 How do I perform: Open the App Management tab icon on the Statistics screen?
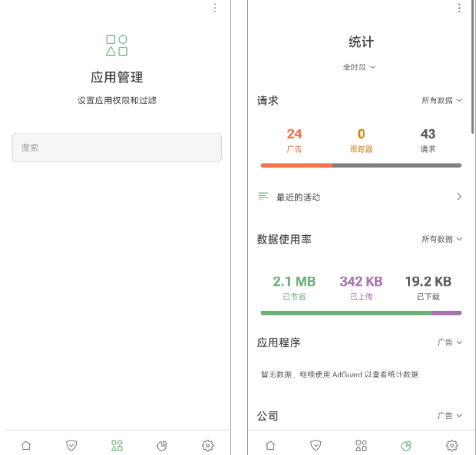pyautogui.click(x=361, y=445)
